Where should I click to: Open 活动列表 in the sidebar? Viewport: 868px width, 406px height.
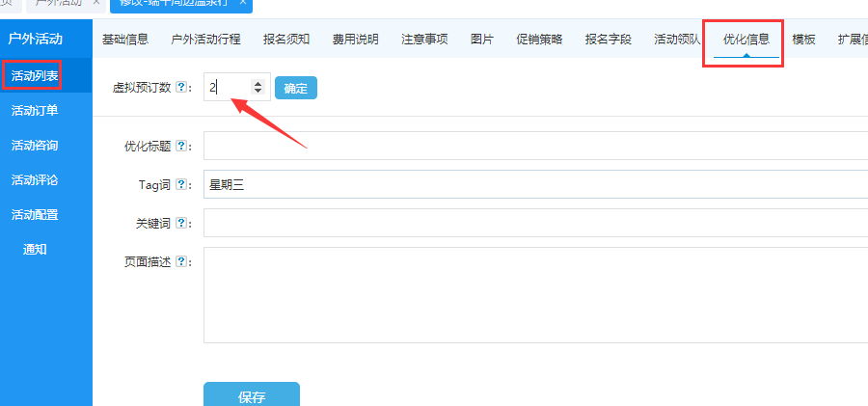tap(35, 75)
